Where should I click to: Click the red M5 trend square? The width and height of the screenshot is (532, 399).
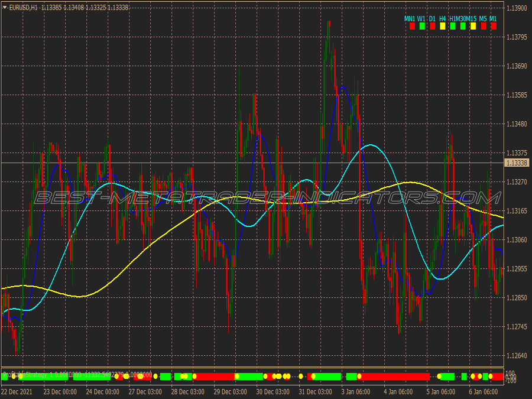(x=484, y=26)
